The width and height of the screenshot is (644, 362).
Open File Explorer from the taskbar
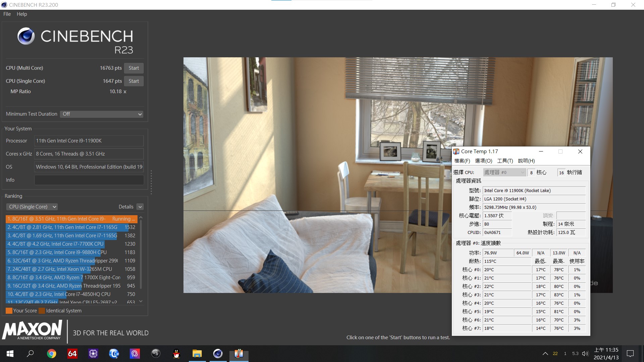coord(197,354)
